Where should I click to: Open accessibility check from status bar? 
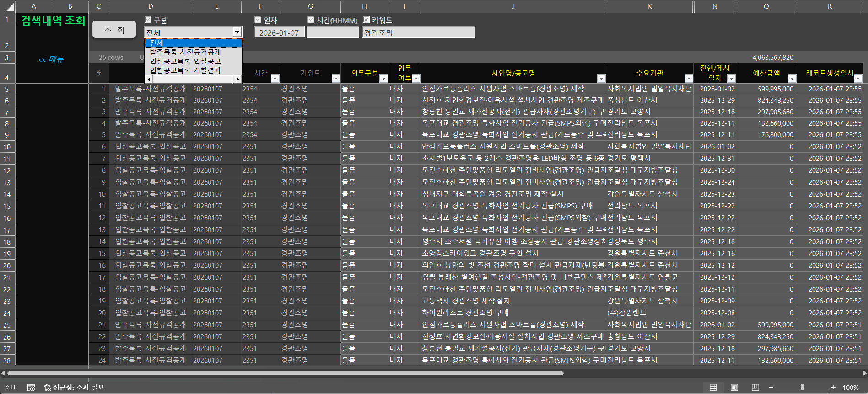[x=74, y=388]
